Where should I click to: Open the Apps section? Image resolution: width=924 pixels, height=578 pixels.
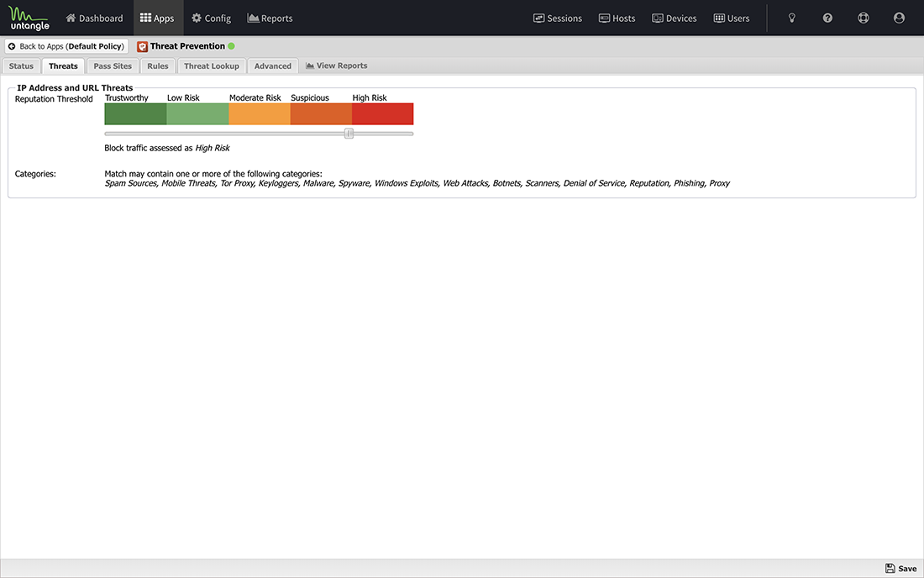[x=157, y=18]
